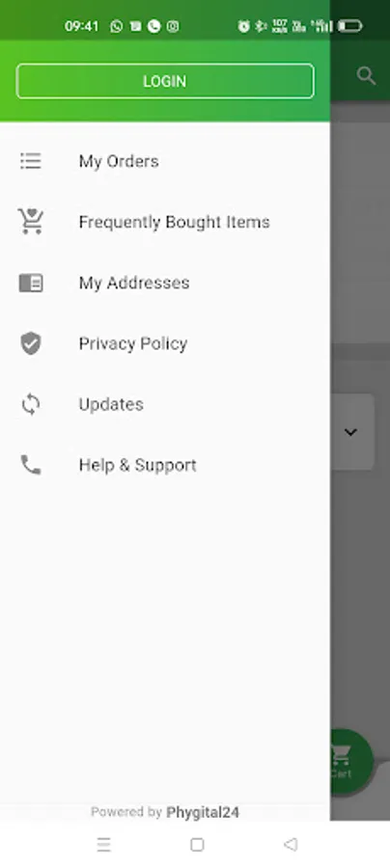This screenshot has height=868, width=390.
Task: Click the Privacy Policy shield icon
Action: (x=31, y=343)
